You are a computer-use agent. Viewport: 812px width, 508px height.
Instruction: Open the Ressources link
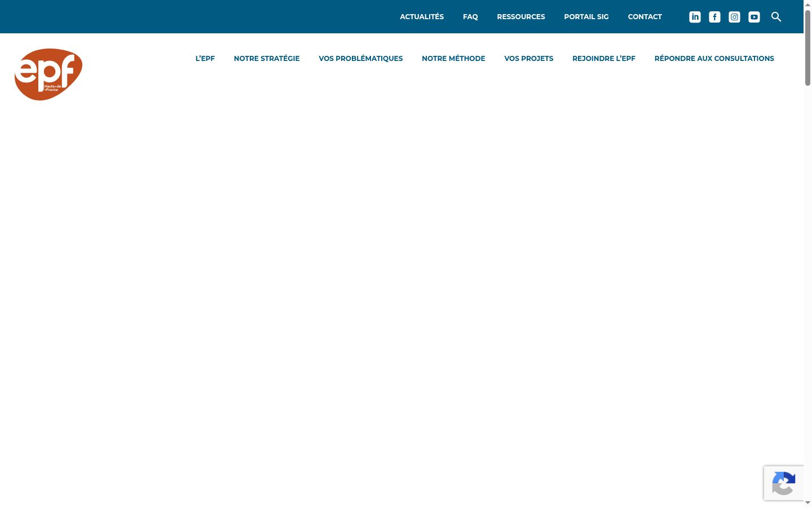(x=521, y=16)
